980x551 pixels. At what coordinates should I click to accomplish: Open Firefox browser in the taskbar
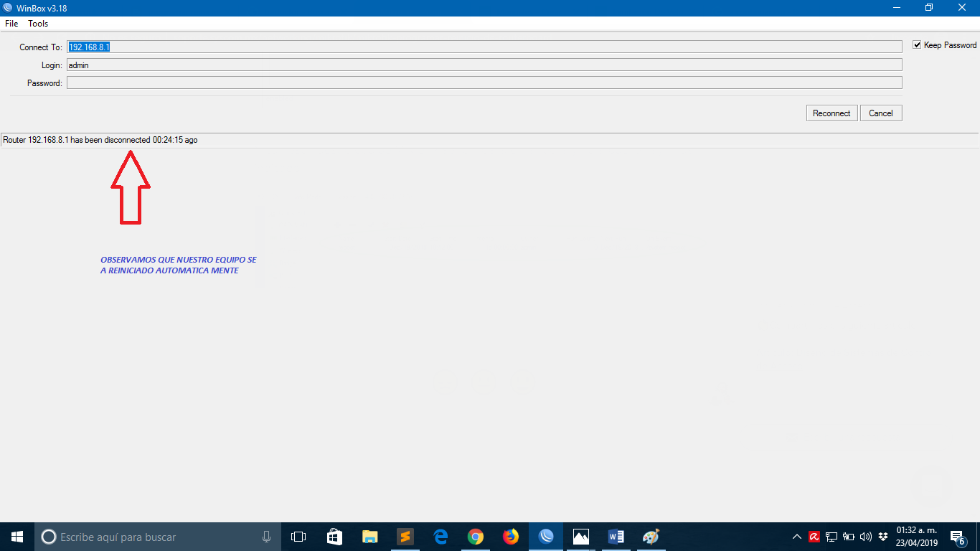(510, 537)
